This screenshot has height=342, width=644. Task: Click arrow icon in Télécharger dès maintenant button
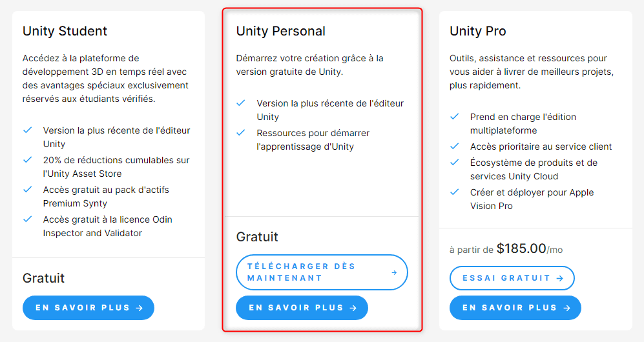(394, 272)
